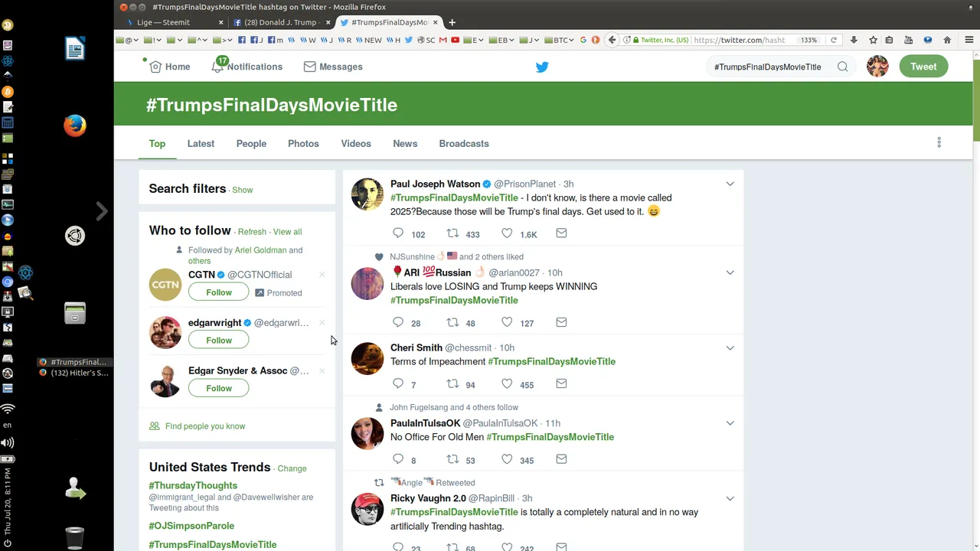Open the profile avatar menu

click(x=877, y=67)
